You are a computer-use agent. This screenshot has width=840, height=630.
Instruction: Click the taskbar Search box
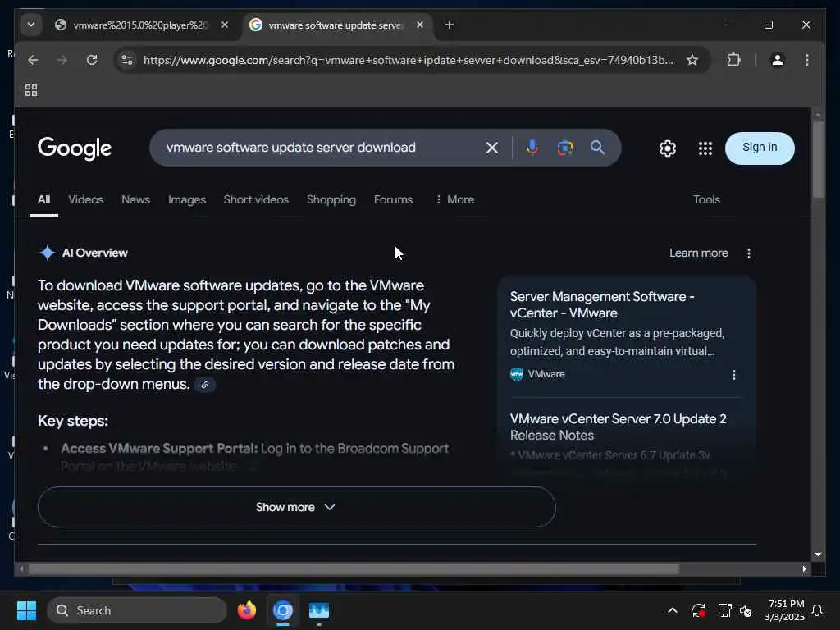tap(137, 610)
